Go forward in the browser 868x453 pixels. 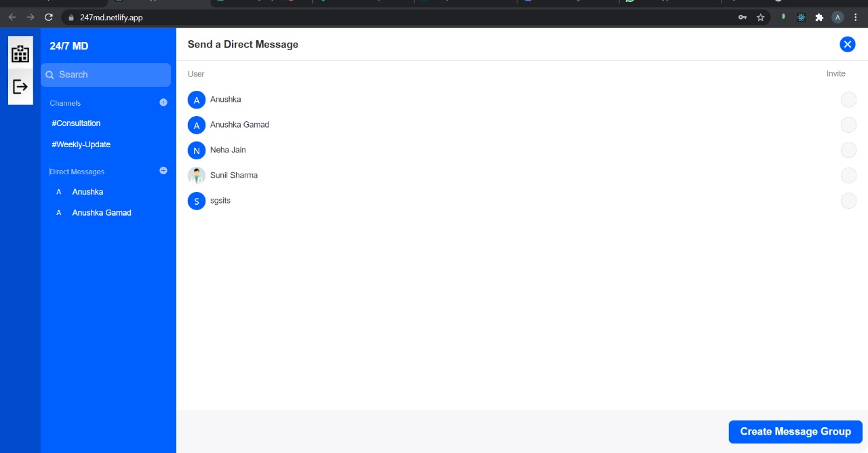click(x=31, y=18)
